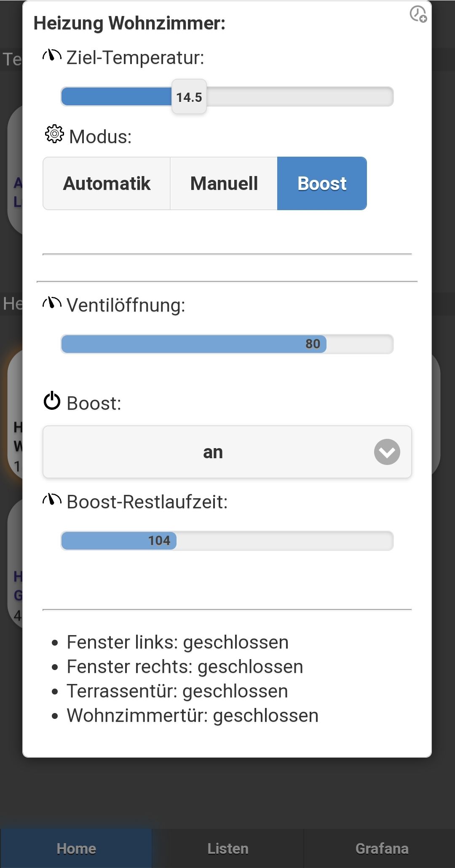
Task: Click the power icon next to Boost label
Action: (52, 401)
